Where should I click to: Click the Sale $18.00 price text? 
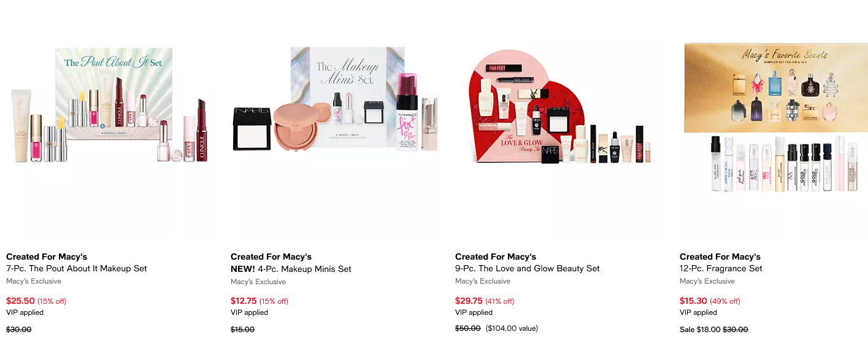[700, 330]
